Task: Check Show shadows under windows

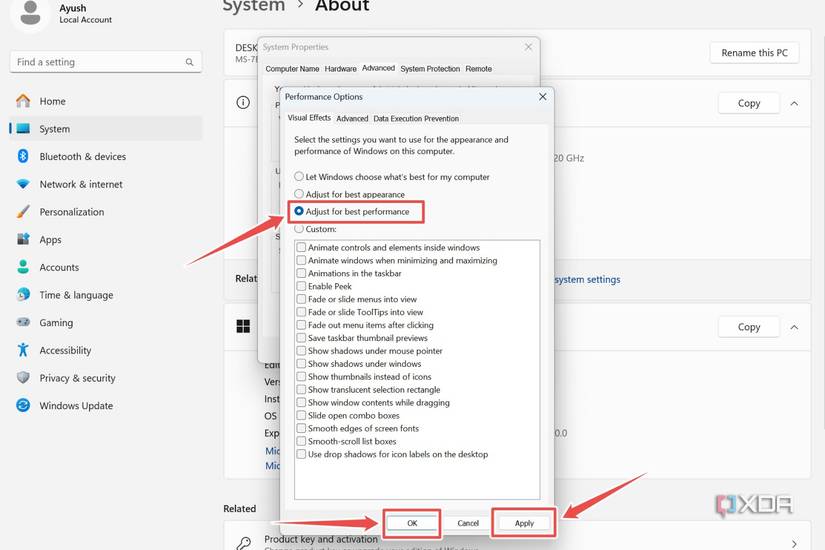Action: coord(301,363)
